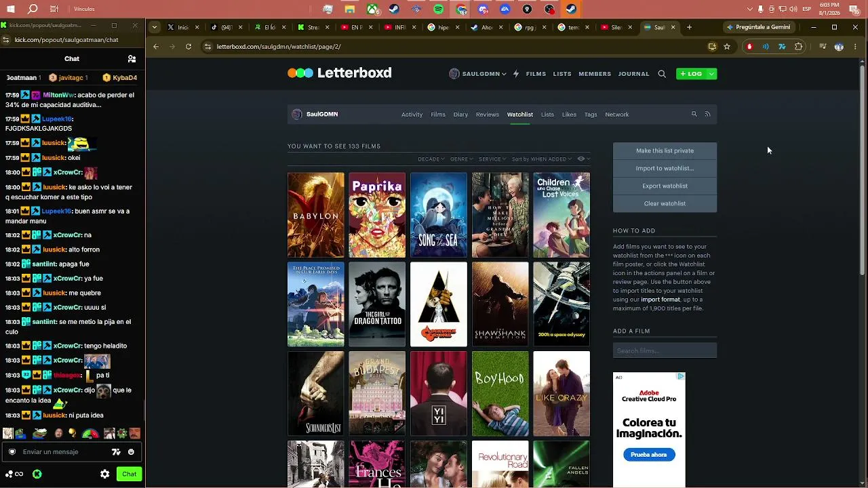
Task: Switch to the Network profile tab
Action: [x=617, y=115]
